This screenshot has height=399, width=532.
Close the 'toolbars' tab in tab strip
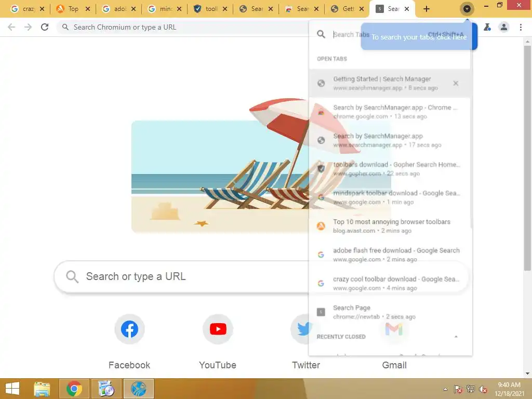click(x=225, y=9)
